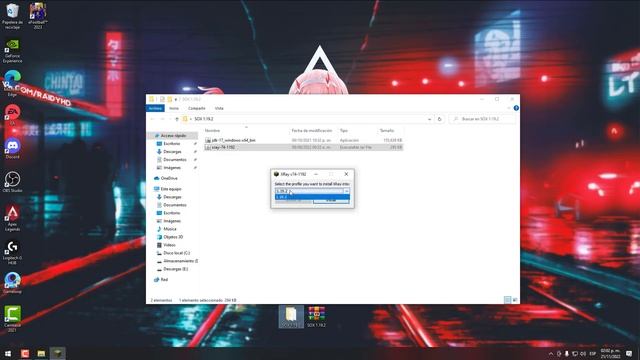640x360 pixels.
Task: Open the Inicio ribbon tab
Action: [x=174, y=108]
